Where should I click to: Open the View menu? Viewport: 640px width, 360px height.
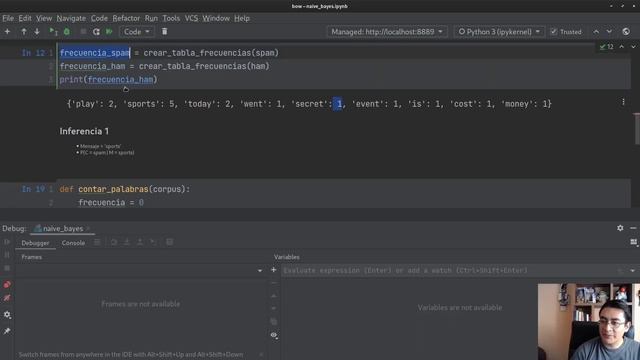pyautogui.click(x=44, y=18)
